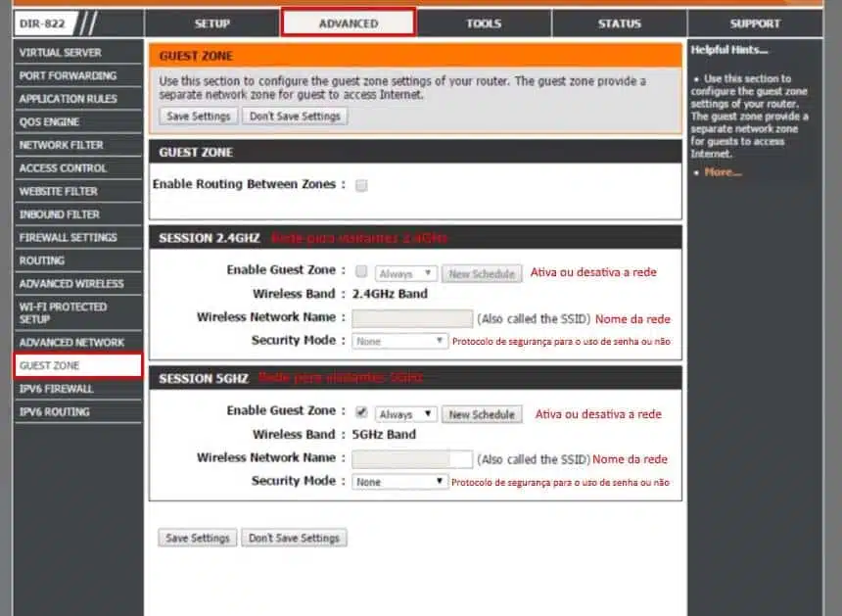This screenshot has height=616, width=842.
Task: Go to Firewall Settings
Action: click(78, 237)
